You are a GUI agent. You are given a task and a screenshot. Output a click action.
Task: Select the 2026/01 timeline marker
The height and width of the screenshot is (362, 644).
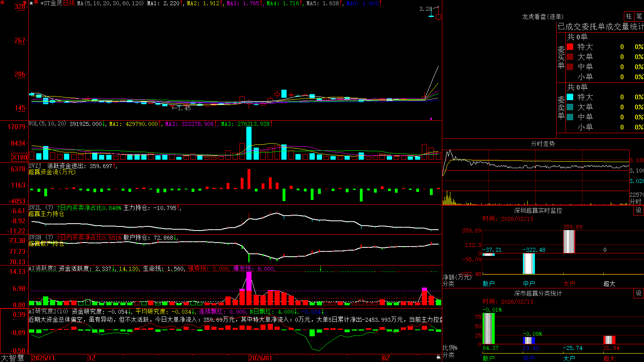pos(260,358)
